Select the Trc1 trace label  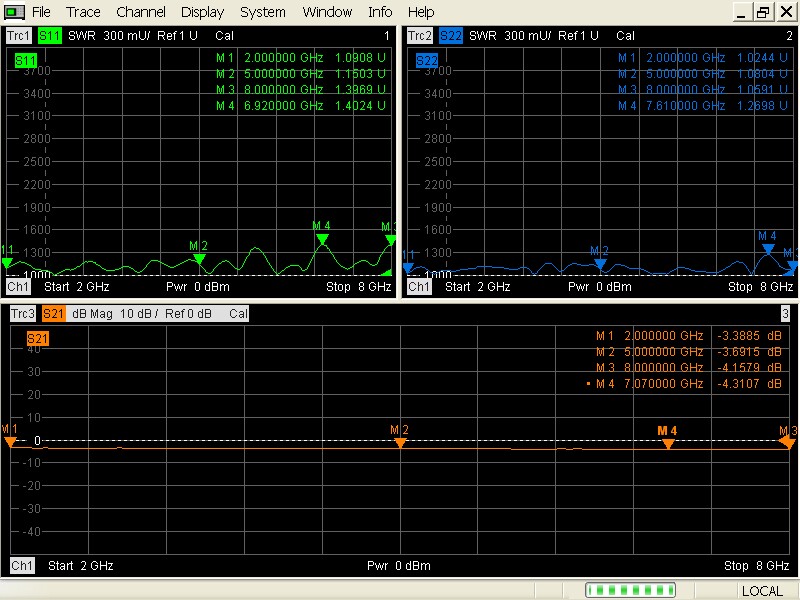pyautogui.click(x=19, y=36)
